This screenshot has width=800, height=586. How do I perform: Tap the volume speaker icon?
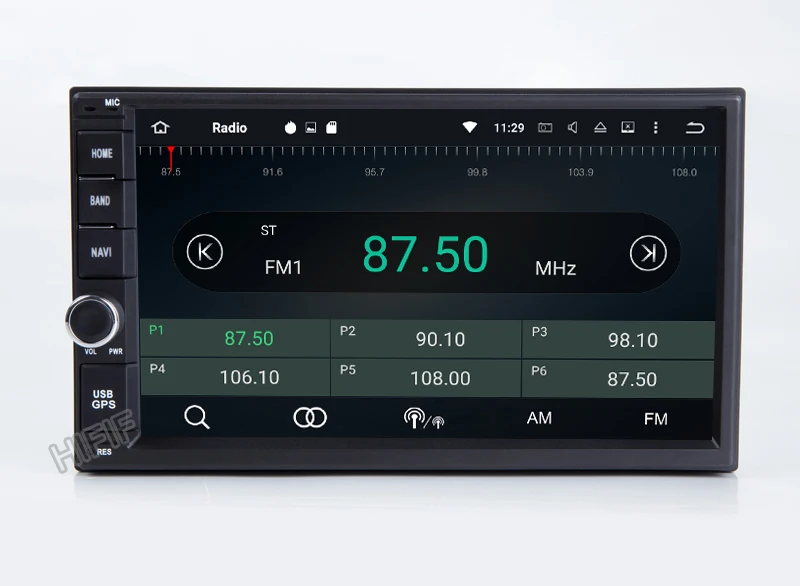point(573,128)
